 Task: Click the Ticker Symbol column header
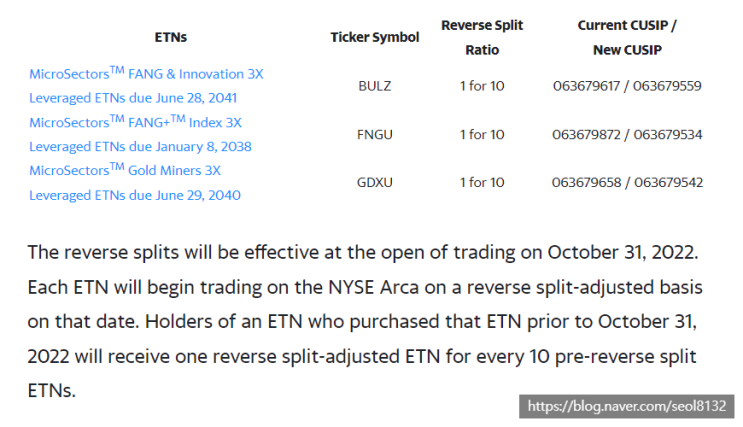(374, 37)
